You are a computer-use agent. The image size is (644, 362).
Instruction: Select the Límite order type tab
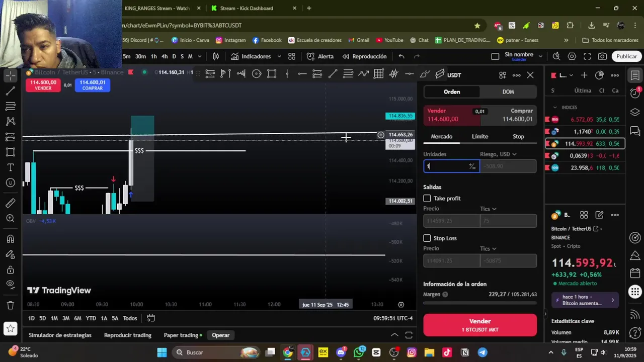(x=480, y=136)
